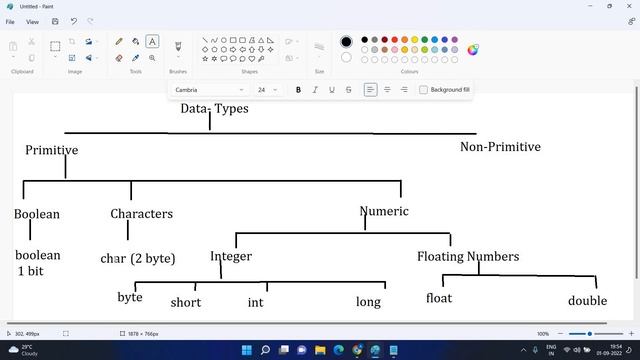Select the Text tool
The height and width of the screenshot is (360, 640).
pos(152,42)
